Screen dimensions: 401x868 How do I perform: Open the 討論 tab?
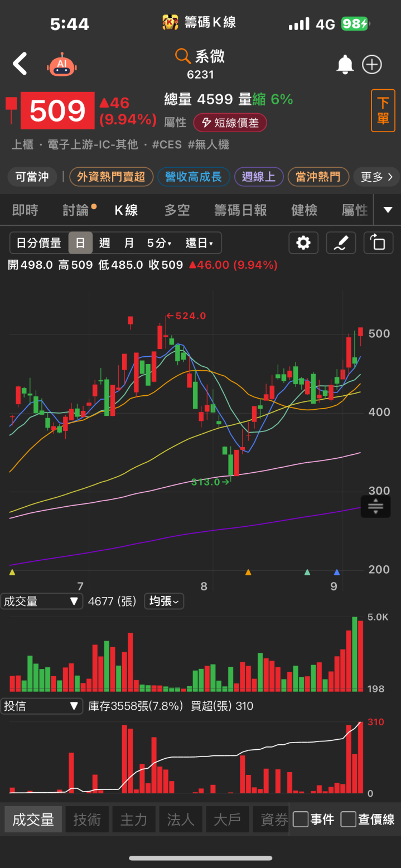pos(76,210)
